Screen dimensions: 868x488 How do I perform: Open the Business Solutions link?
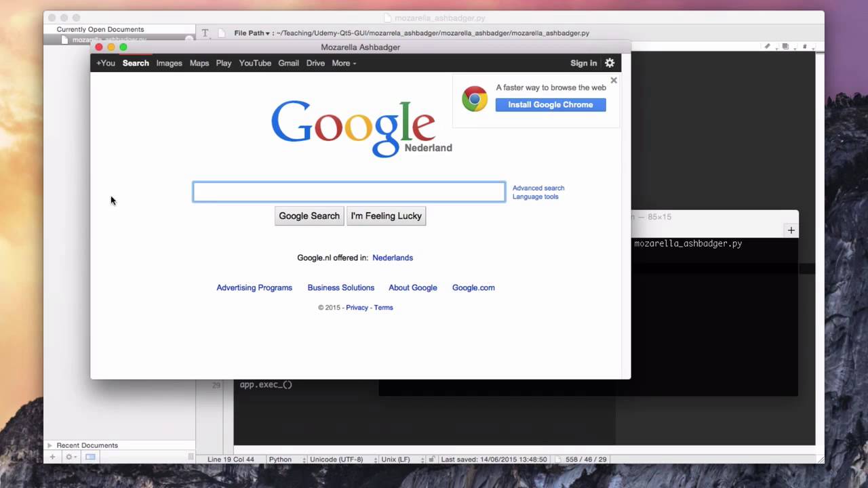pyautogui.click(x=341, y=287)
